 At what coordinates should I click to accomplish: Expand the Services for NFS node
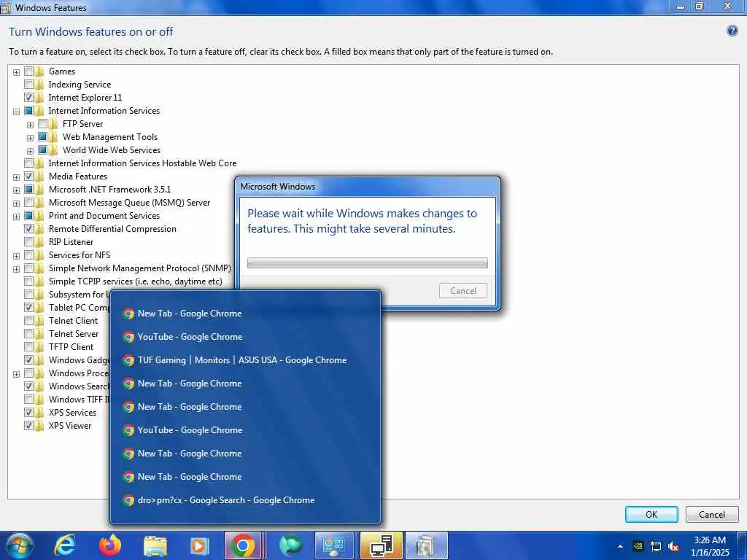pyautogui.click(x=16, y=256)
